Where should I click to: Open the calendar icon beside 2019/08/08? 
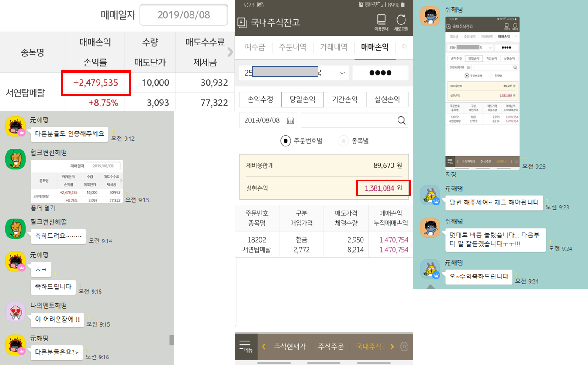(x=291, y=121)
